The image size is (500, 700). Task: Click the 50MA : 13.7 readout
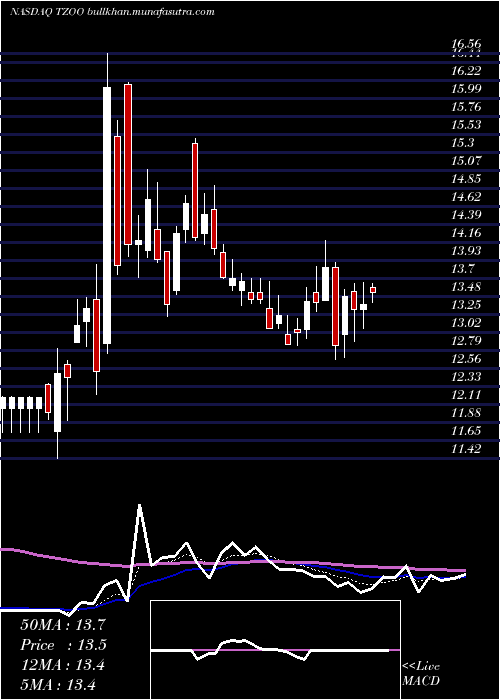click(62, 625)
